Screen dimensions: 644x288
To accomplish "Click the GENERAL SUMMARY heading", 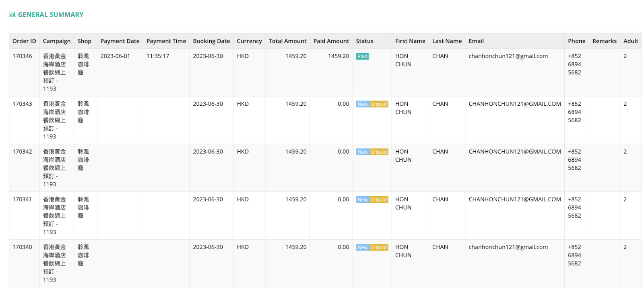I will click(x=51, y=14).
